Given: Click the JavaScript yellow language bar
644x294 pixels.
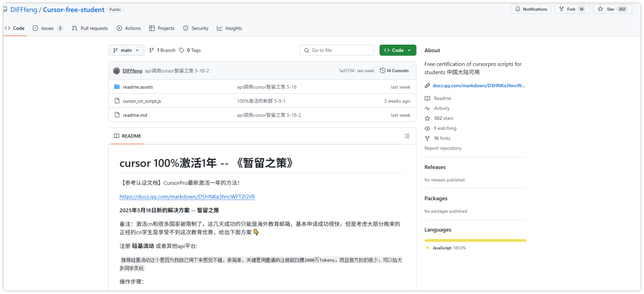Looking at the screenshot, I should click(x=475, y=240).
